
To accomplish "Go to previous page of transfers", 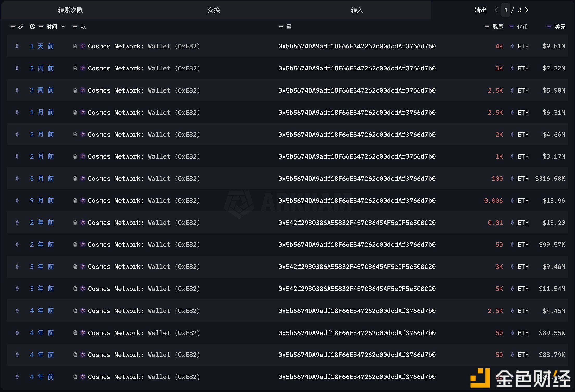I will [x=496, y=10].
